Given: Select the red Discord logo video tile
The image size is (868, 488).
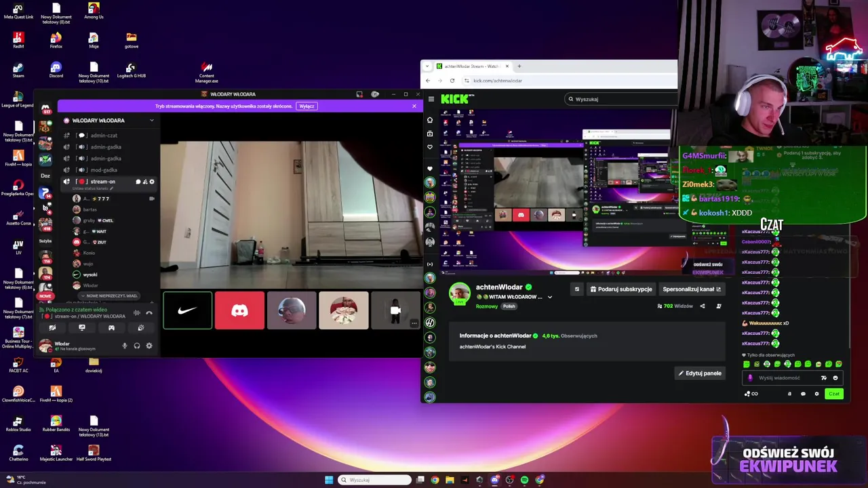Looking at the screenshot, I should [239, 310].
